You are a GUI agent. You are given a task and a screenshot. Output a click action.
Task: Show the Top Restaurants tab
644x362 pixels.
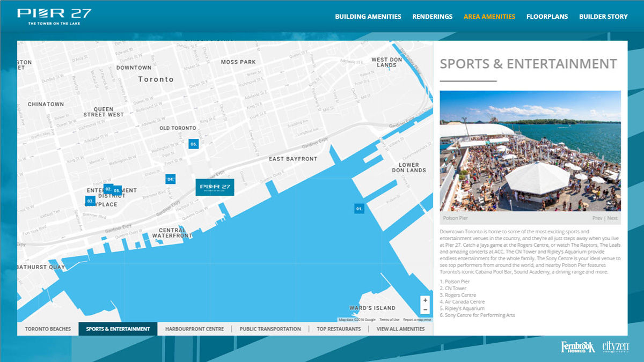coord(339,329)
